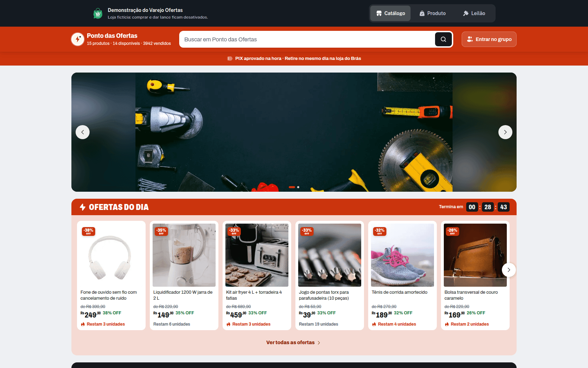Image resolution: width=588 pixels, height=368 pixels.
Task: Click title Fone de ouvido sem fio
Action: click(108, 295)
